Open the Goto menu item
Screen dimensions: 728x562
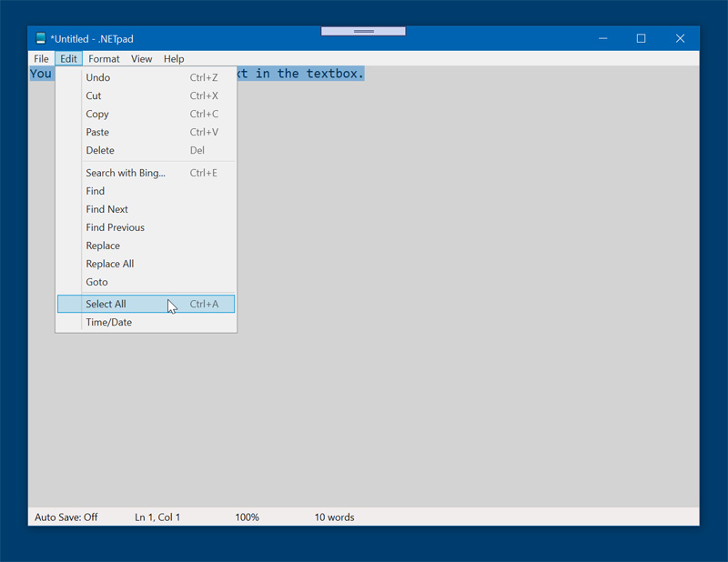coord(96,282)
